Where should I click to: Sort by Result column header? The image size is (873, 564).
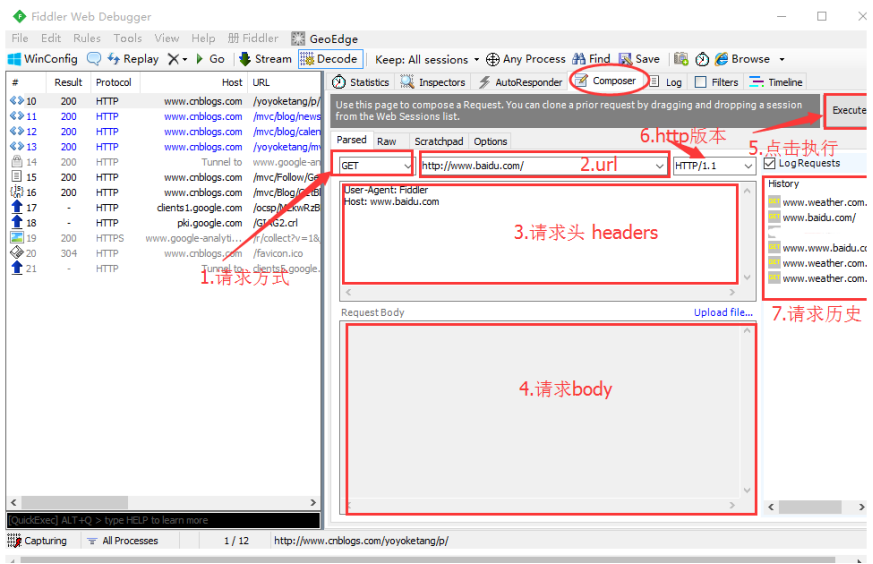(68, 82)
